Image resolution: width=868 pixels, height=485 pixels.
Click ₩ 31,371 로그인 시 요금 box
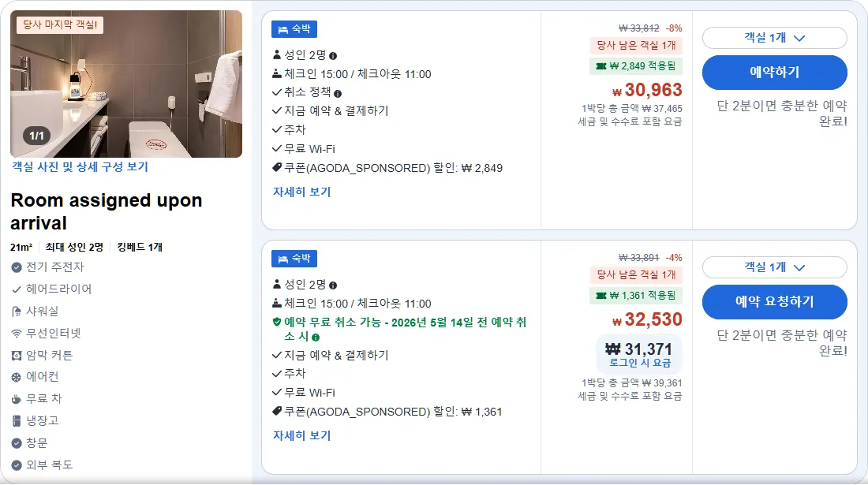point(639,355)
